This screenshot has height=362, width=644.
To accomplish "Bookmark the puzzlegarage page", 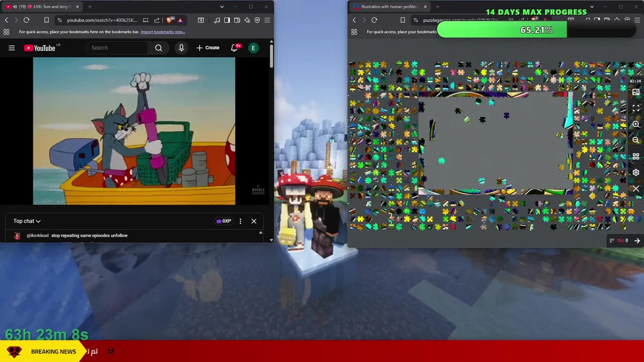I will point(403,20).
